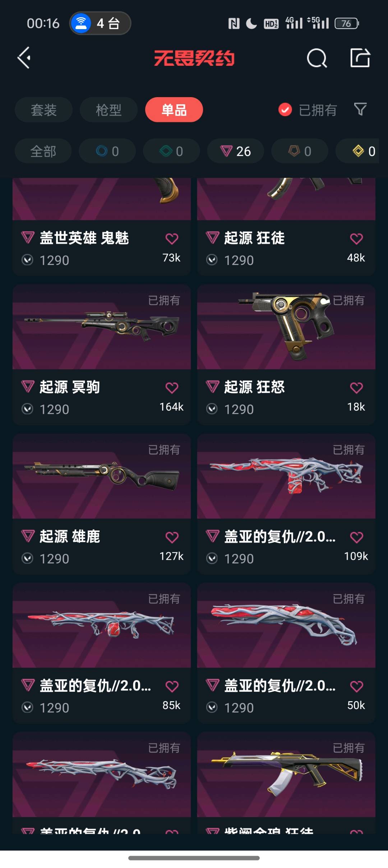Tap heart icon on 起源 雄鹿

[172, 537]
